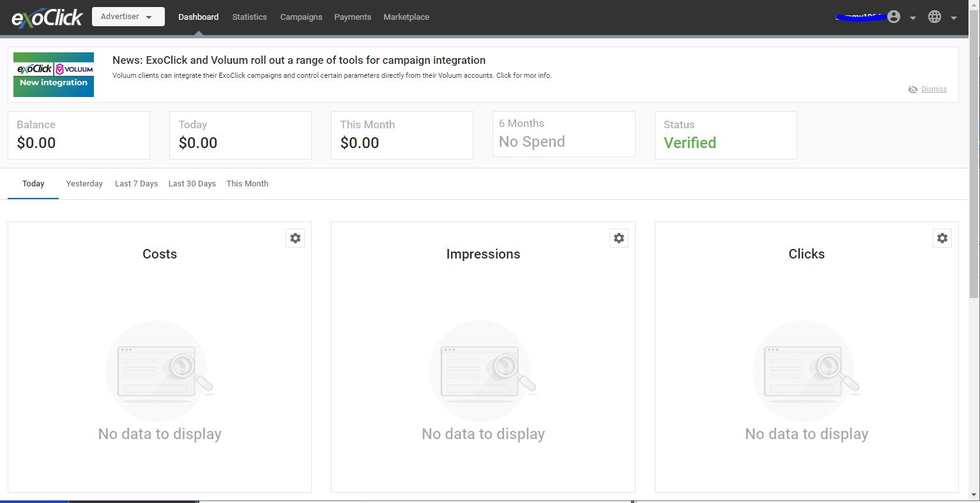
Task: Expand the account menu arrow
Action: click(913, 18)
